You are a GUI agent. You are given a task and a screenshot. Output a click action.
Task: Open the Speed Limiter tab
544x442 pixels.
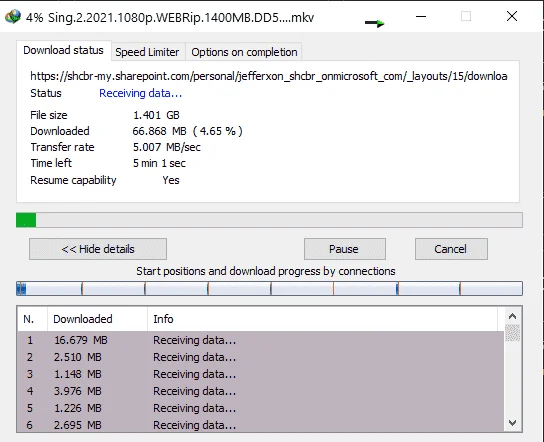pos(147,52)
